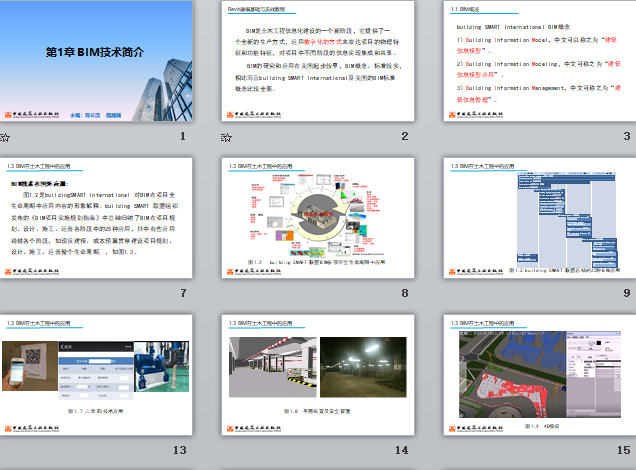Select slide 2 thumbnail with BIM introduction paragraph
Image resolution: width=636 pixels, height=470 pixels.
(318, 60)
